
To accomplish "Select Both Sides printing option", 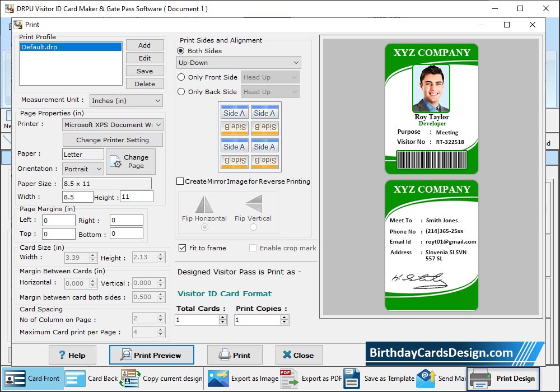I will click(181, 51).
